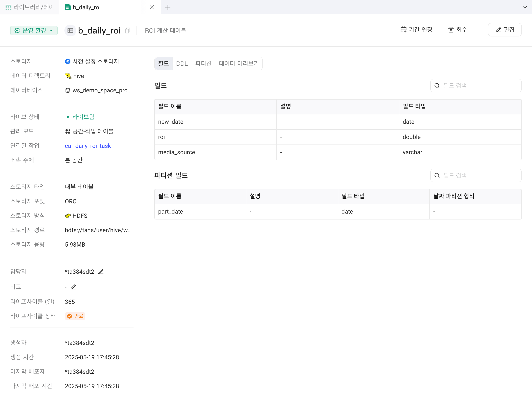
Task: Click the hive data directory icon
Action: coord(68,76)
